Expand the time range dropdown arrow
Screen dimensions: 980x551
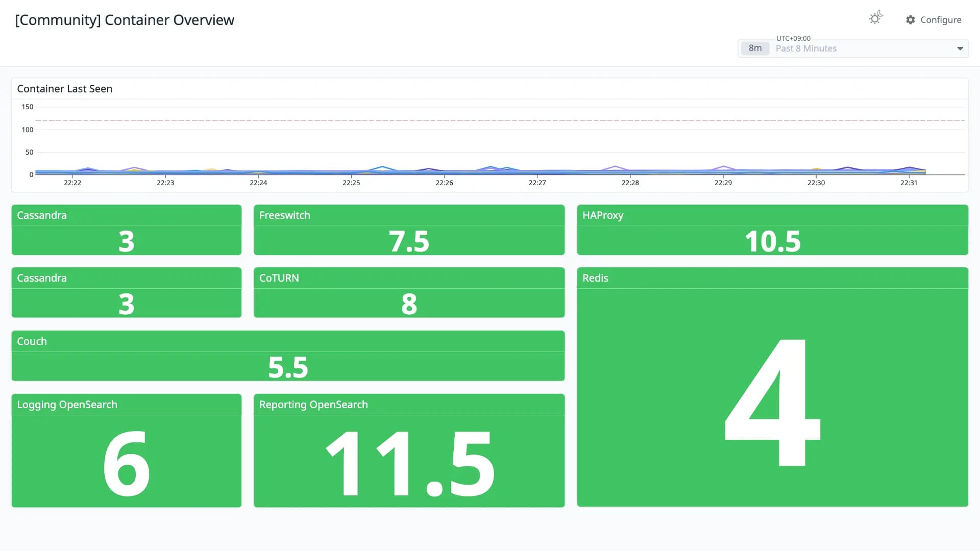coord(960,48)
